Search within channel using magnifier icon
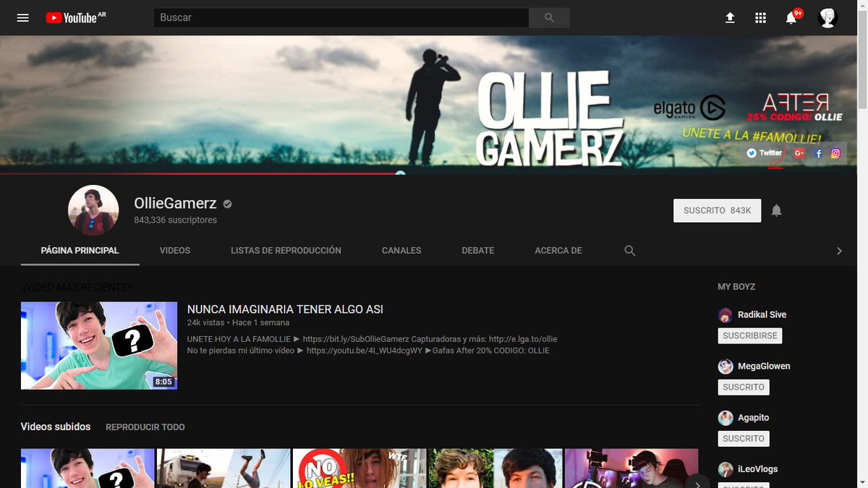This screenshot has height=488, width=868. pos(630,250)
